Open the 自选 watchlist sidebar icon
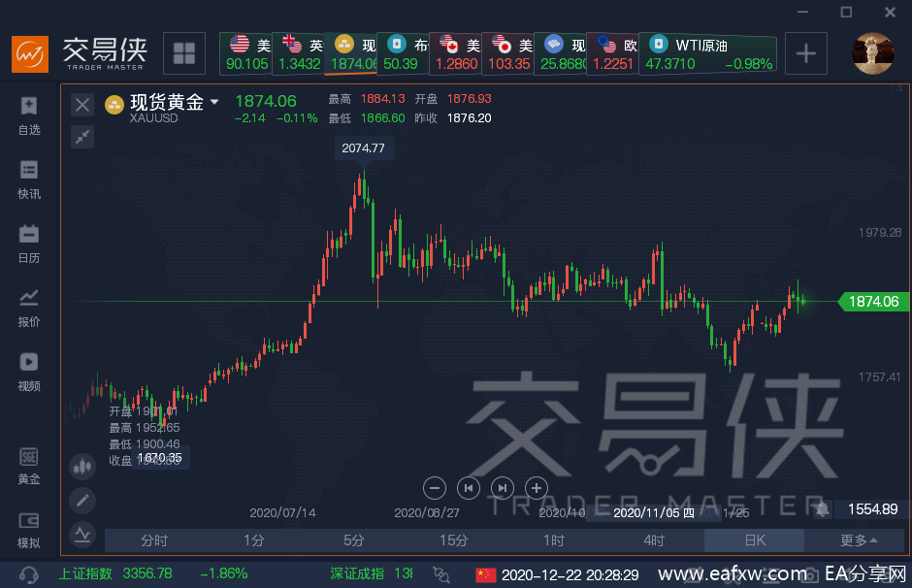 [x=28, y=115]
